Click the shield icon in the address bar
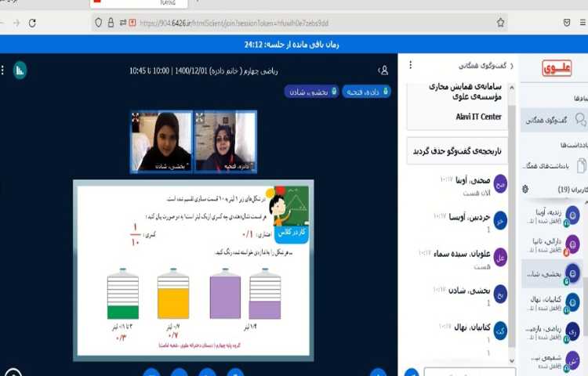The height and width of the screenshot is (376, 588). click(x=98, y=23)
